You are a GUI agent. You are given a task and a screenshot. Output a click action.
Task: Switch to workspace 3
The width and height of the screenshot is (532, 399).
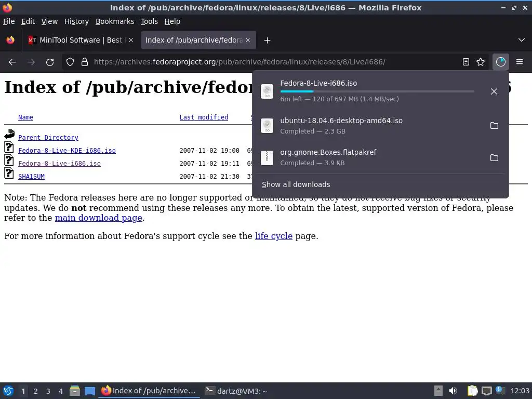48,391
